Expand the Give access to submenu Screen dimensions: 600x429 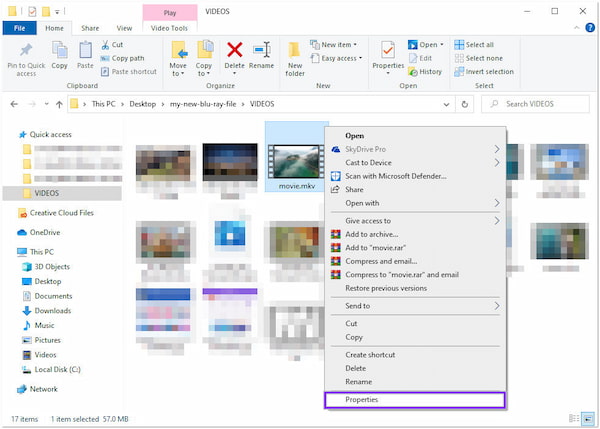tap(496, 220)
